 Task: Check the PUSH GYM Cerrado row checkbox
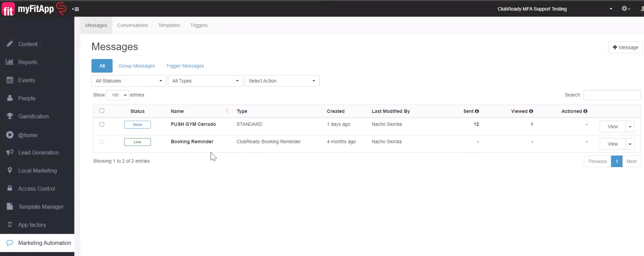pos(102,124)
